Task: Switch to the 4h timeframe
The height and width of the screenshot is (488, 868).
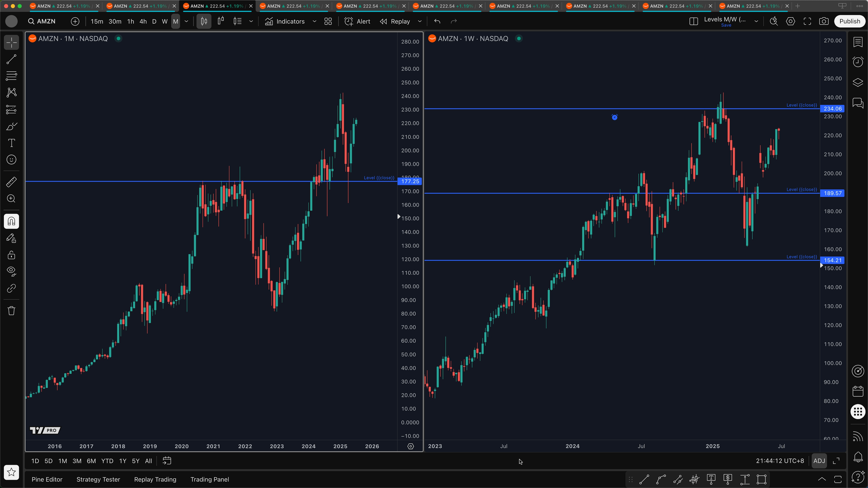Action: [143, 21]
